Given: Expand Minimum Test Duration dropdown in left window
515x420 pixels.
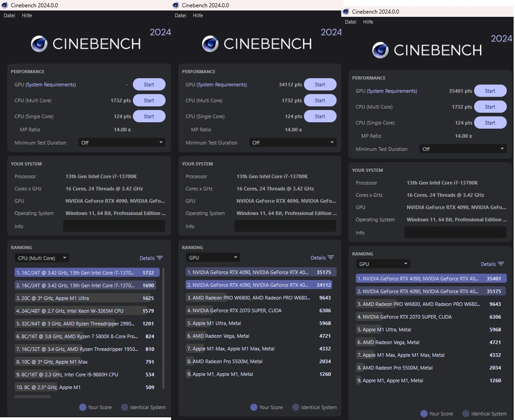Looking at the screenshot, I should coord(122,143).
